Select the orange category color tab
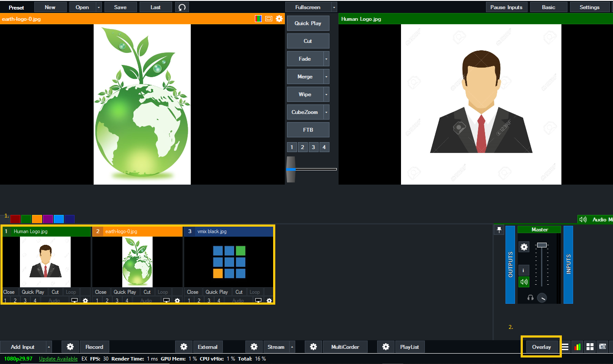 37,219
